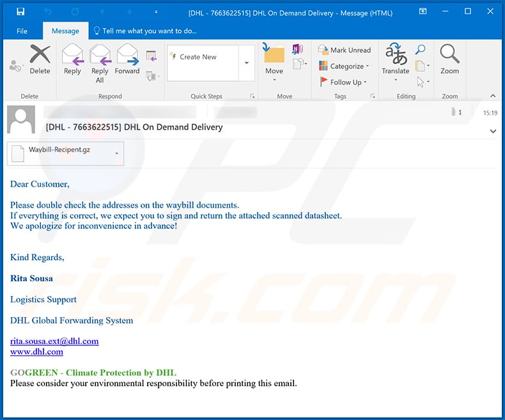
Task: Click the Zoom button
Action: pyautogui.click(x=449, y=60)
